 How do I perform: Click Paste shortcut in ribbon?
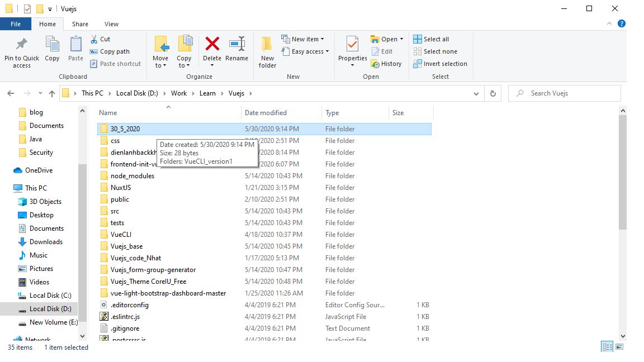(x=115, y=64)
